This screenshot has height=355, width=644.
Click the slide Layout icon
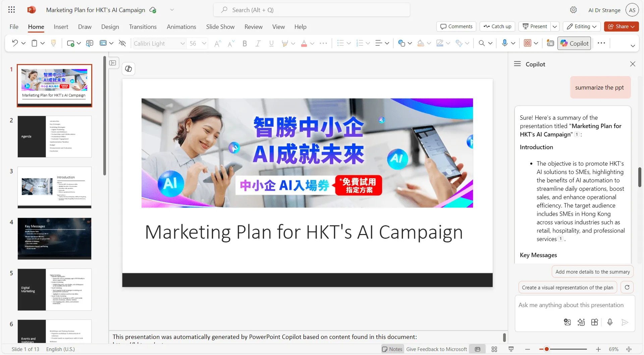(103, 43)
